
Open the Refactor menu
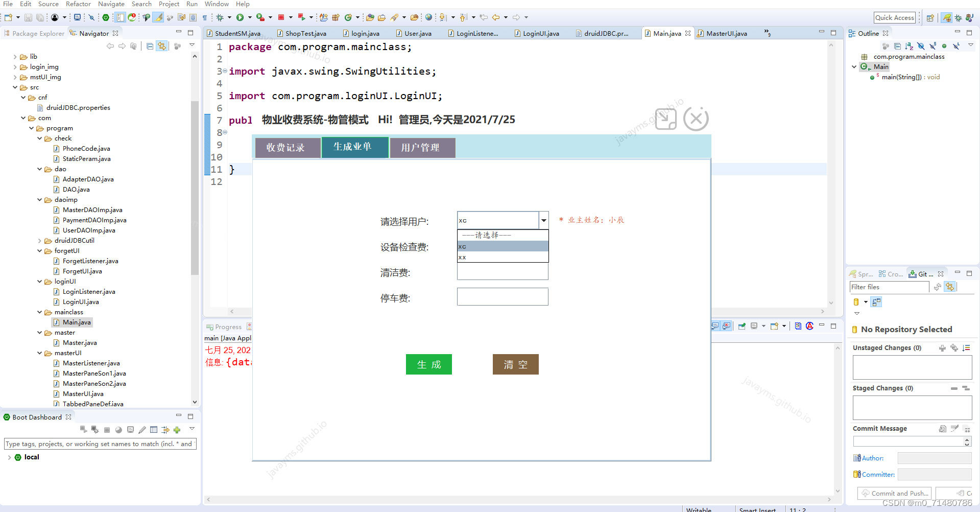coord(78,4)
